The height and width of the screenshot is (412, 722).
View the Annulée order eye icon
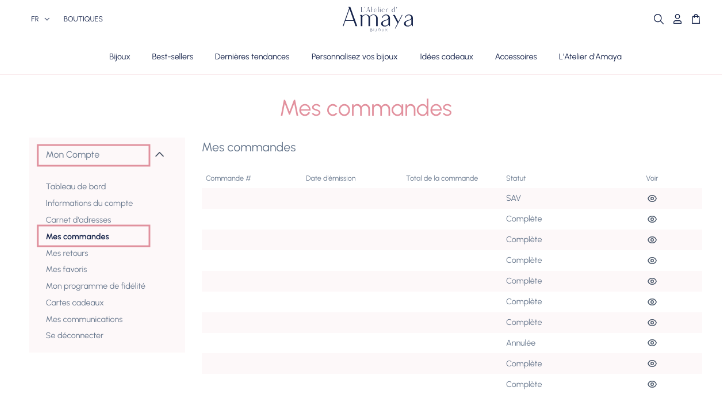(652, 343)
